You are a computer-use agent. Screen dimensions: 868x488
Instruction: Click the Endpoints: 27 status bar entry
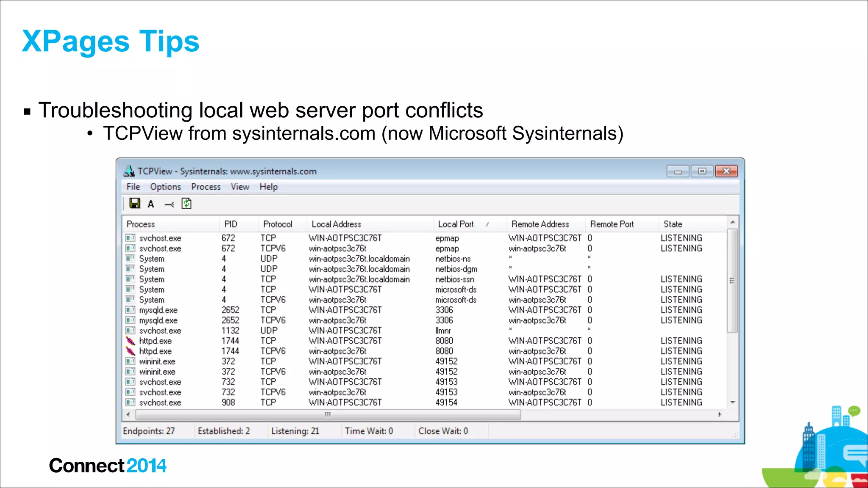pos(149,431)
